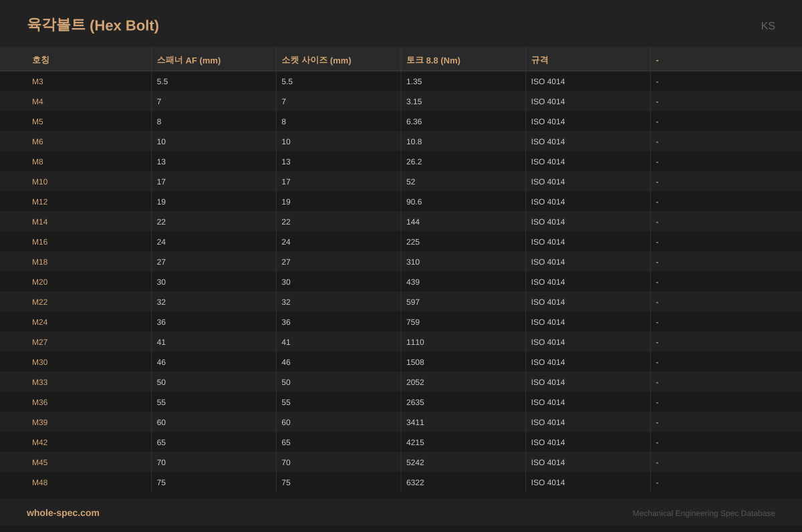Select the M3 row label
The height and width of the screenshot is (532, 802).
[37, 82]
